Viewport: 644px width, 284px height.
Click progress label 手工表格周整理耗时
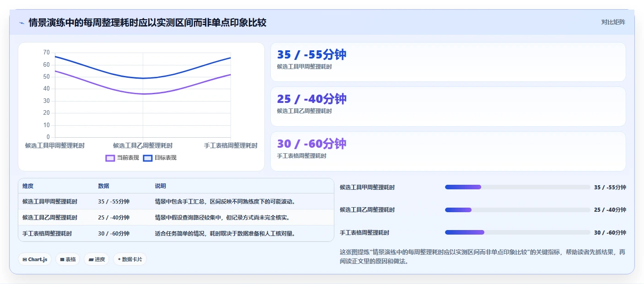(365, 232)
